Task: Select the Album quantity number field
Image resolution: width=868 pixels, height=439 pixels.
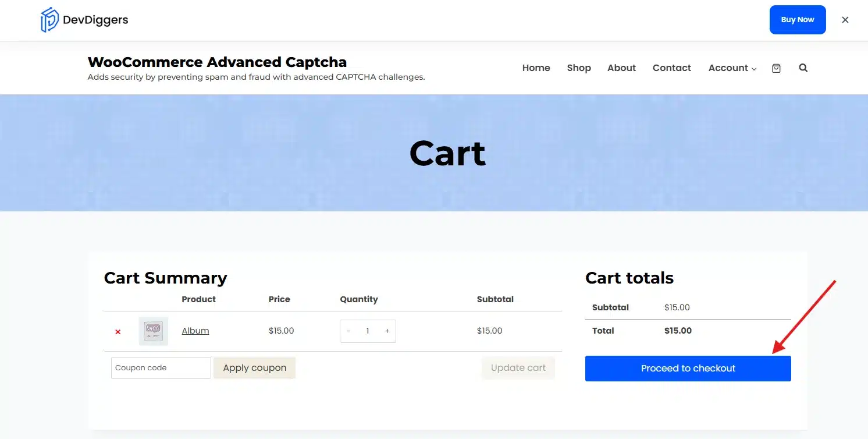Action: point(368,331)
